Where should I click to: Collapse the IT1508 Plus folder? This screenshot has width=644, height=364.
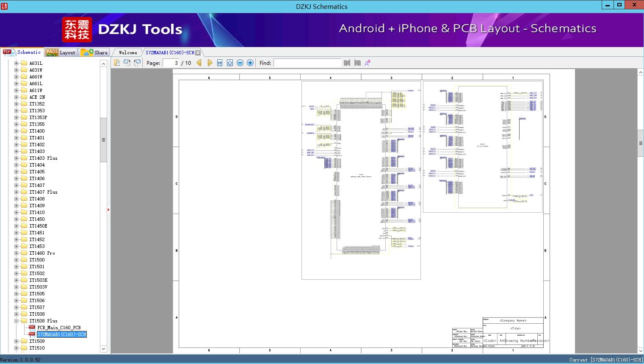(x=17, y=321)
